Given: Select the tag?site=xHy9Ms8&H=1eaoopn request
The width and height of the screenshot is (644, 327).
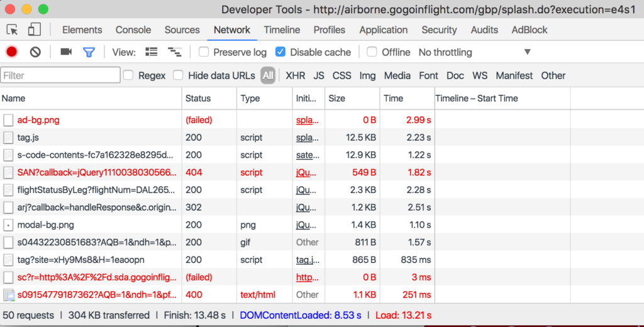Looking at the screenshot, I should tap(81, 260).
